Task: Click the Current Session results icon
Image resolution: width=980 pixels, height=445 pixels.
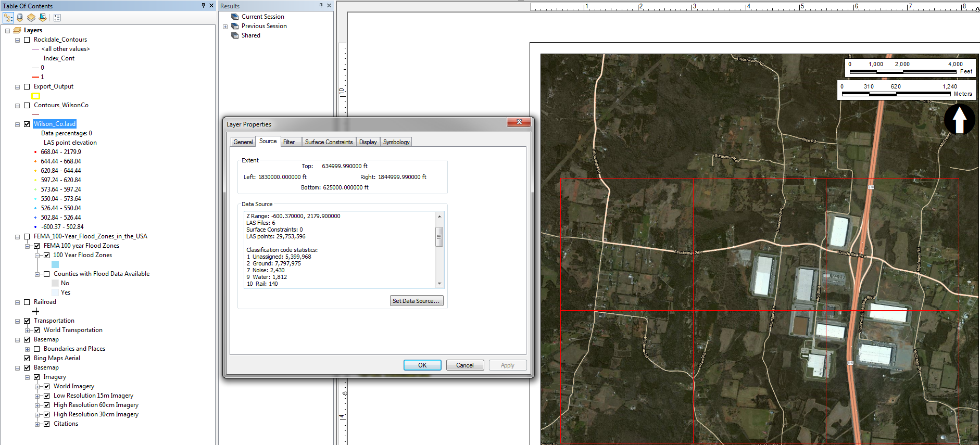Action: 235,17
